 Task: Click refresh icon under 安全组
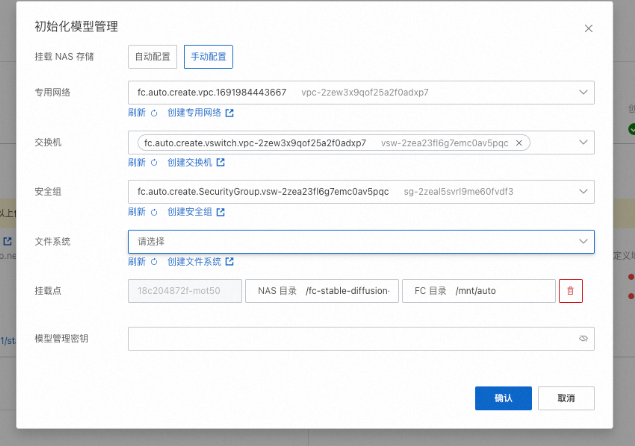coord(154,212)
